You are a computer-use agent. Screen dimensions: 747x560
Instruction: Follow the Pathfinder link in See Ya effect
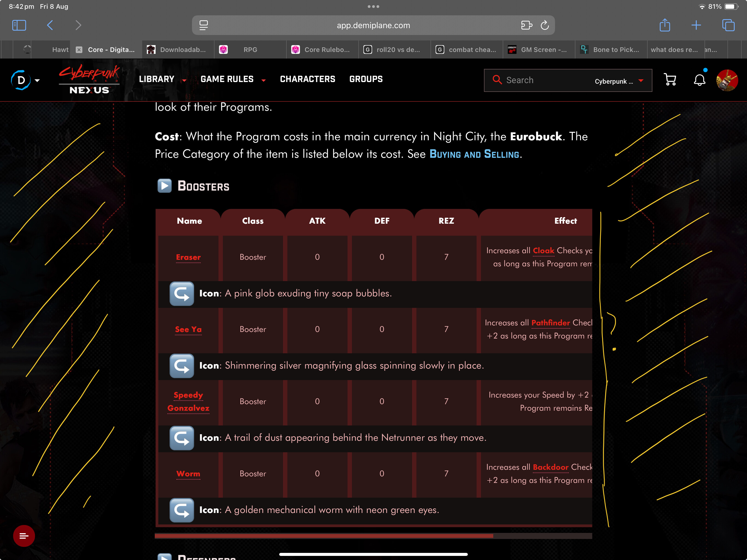[550, 323]
